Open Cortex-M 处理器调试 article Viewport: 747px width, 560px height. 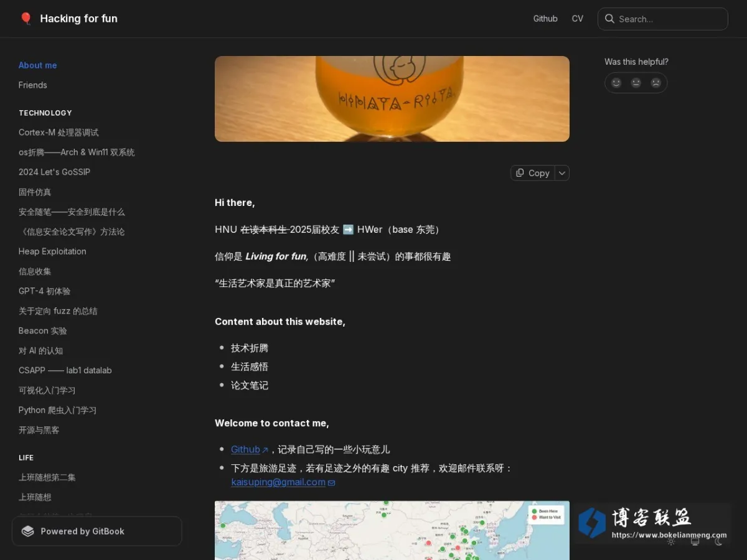(59, 133)
